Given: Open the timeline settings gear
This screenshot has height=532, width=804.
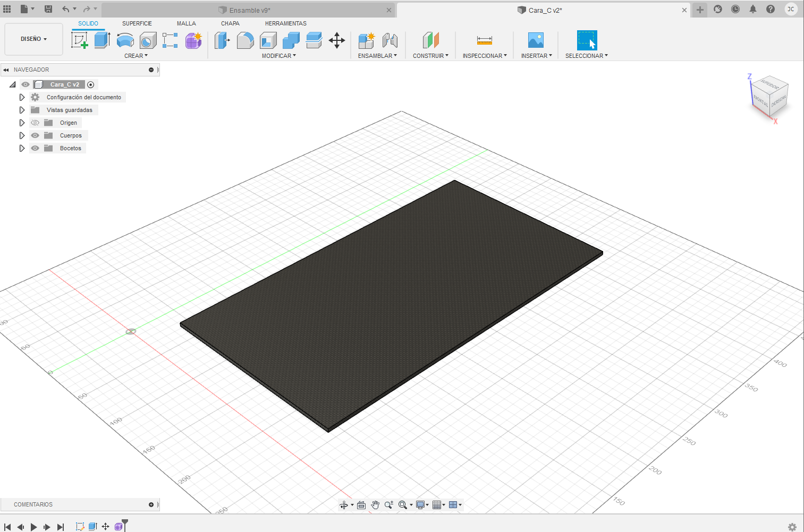Looking at the screenshot, I should click(792, 527).
